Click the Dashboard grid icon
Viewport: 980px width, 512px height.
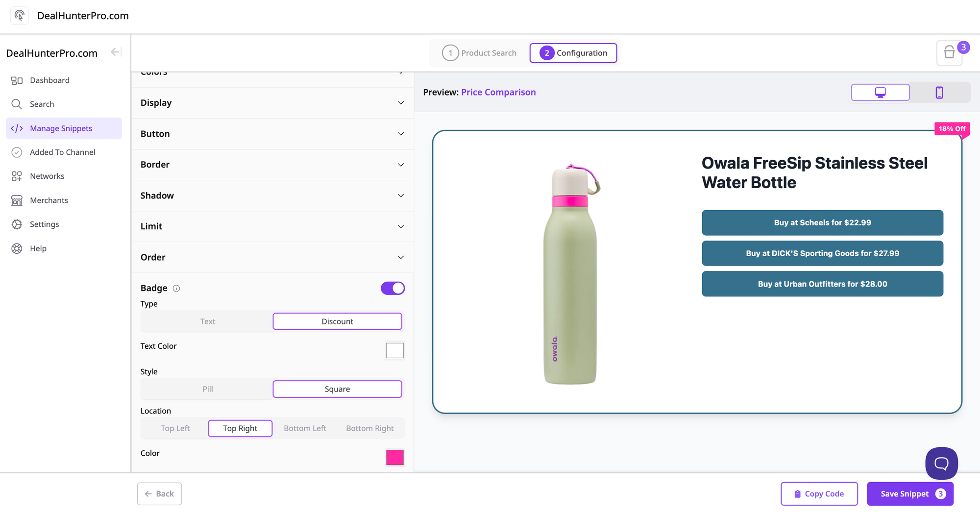tap(17, 80)
